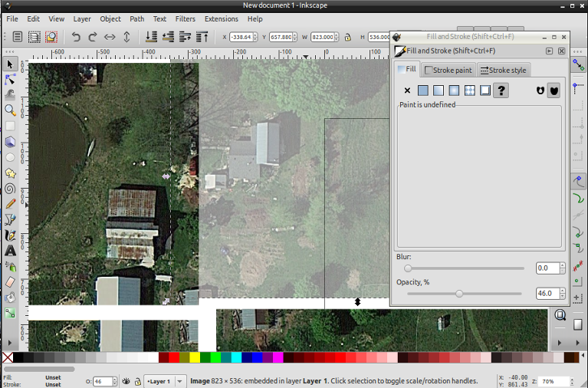The image size is (588, 388).
Task: Choose Linear gradient paint button
Action: (x=439, y=90)
